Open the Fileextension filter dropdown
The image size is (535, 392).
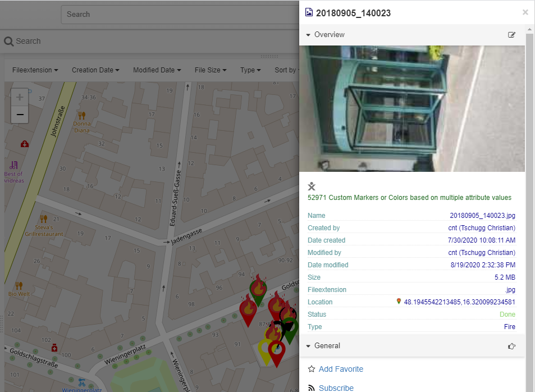tap(35, 70)
